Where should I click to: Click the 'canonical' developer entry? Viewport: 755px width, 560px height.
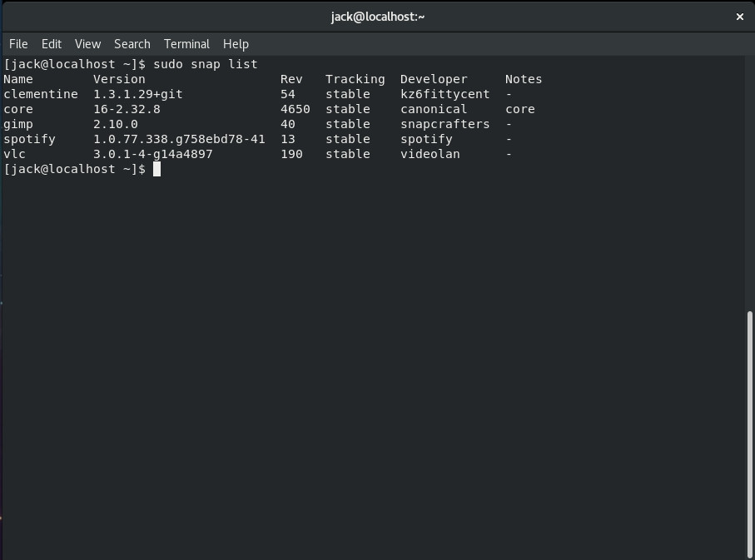[434, 110]
